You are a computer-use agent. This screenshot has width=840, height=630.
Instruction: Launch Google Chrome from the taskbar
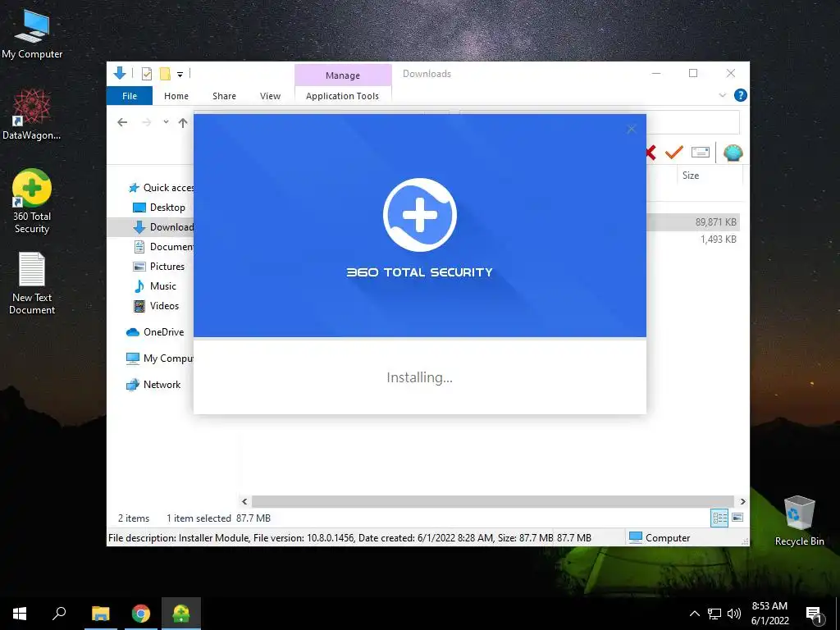point(141,614)
